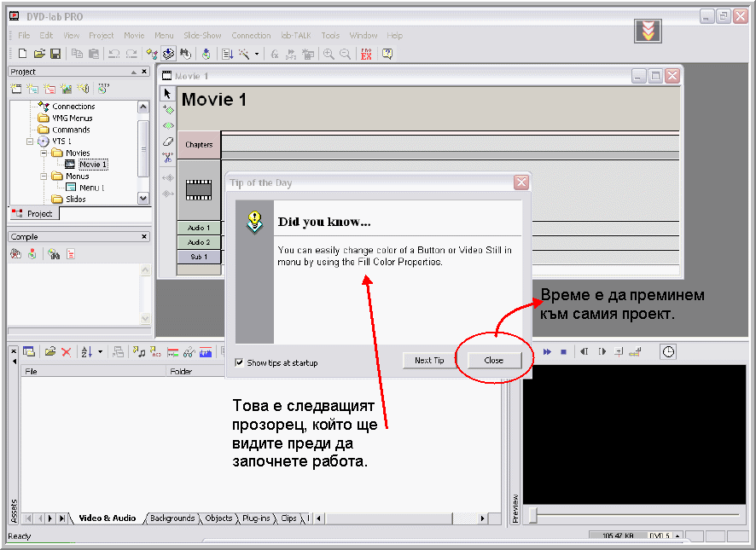Click the Paste clipboard icon

(x=94, y=54)
